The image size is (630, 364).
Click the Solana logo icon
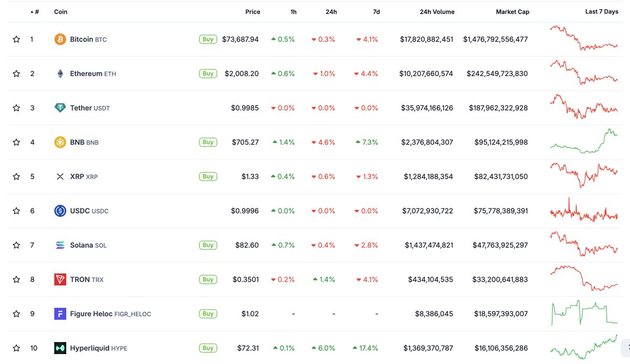pyautogui.click(x=60, y=245)
